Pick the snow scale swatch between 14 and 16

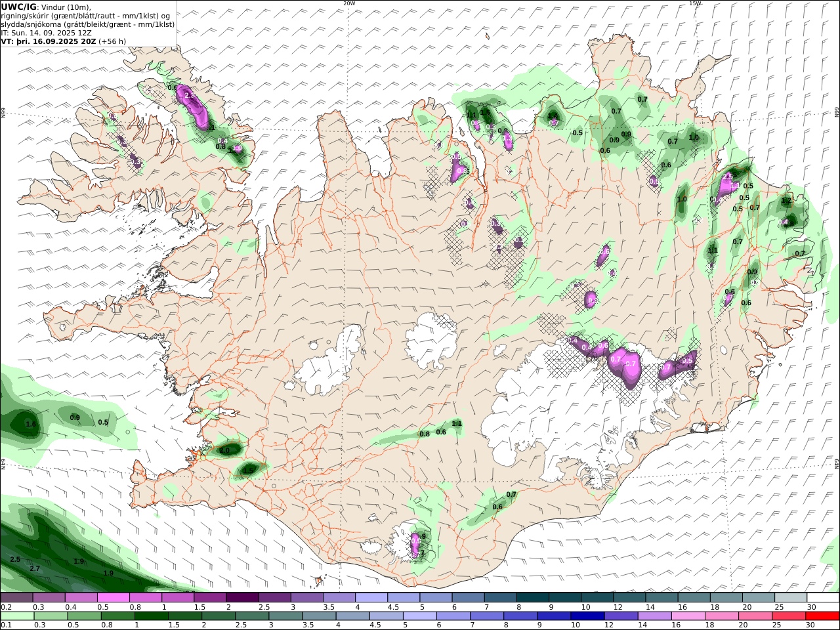pyautogui.click(x=660, y=598)
